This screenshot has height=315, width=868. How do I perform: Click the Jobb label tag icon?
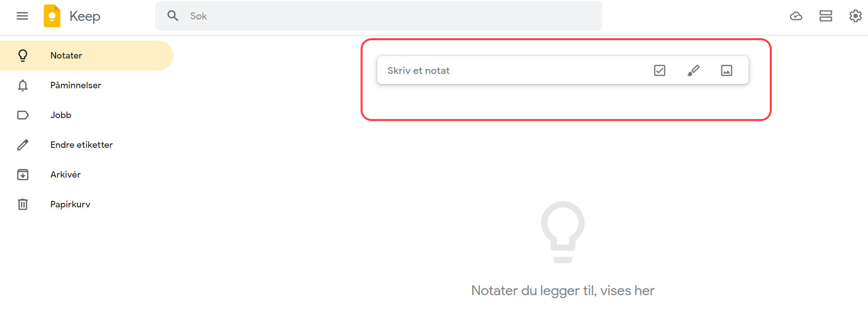[23, 115]
